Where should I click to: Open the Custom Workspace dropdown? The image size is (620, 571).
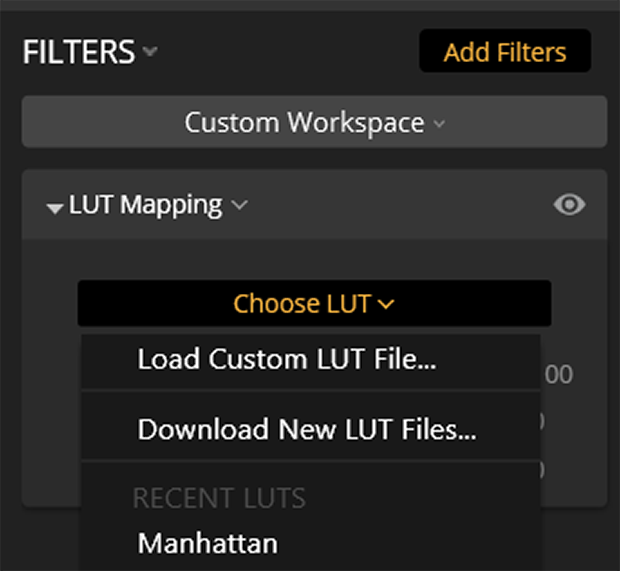click(314, 122)
